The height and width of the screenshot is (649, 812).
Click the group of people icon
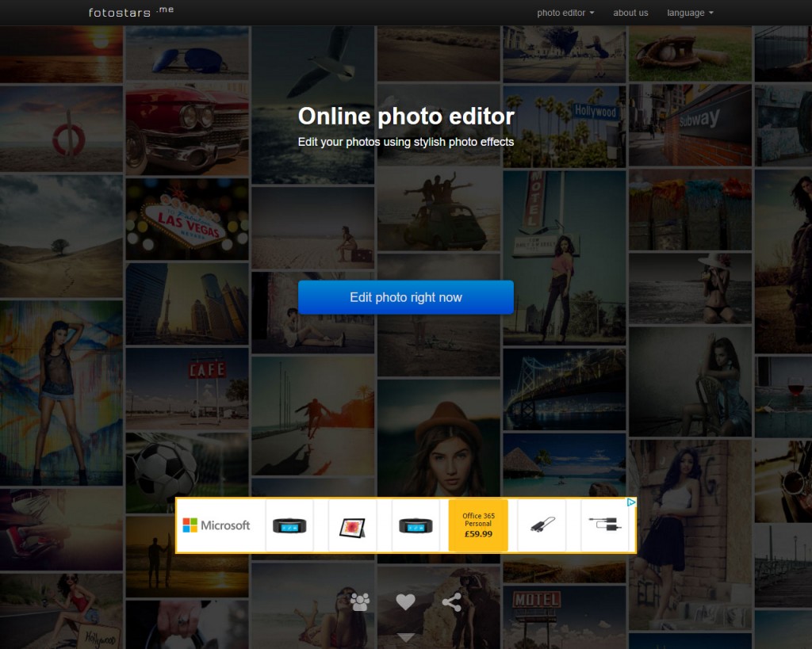(361, 603)
